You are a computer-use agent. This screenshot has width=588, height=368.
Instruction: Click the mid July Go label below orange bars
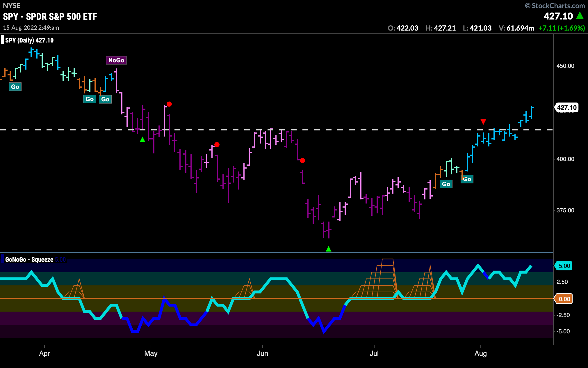[x=446, y=184]
